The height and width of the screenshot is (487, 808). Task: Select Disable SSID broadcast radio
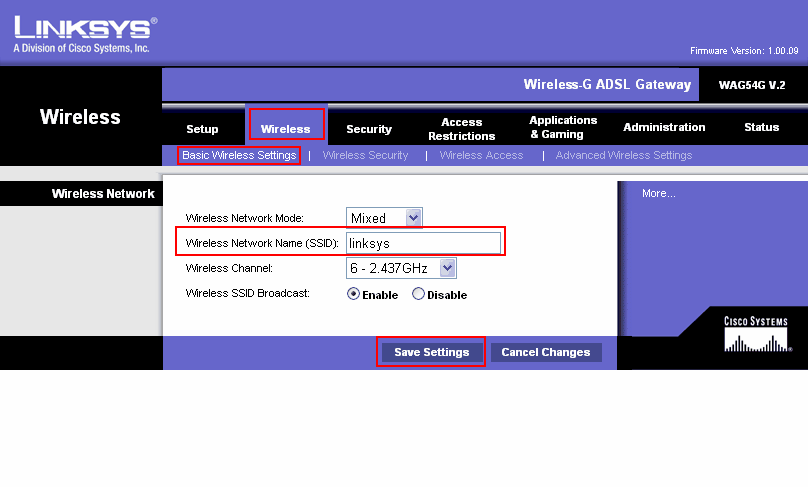coord(418,294)
